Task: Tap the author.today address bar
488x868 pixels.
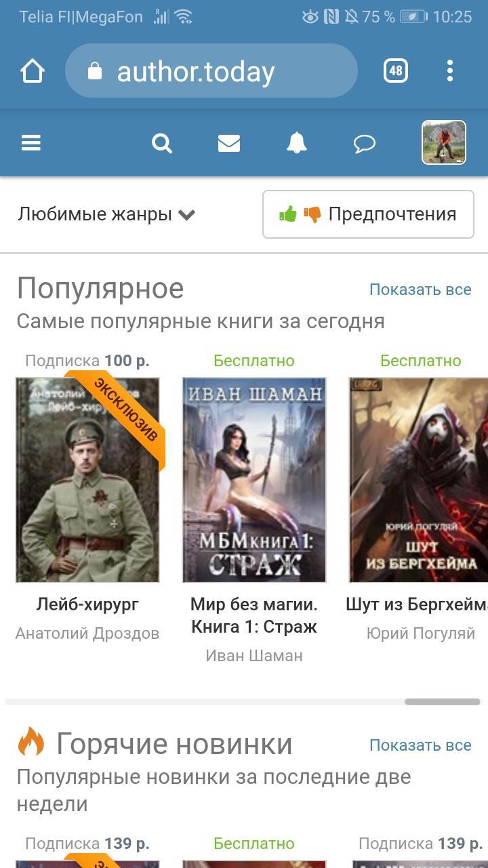Action: [x=211, y=71]
